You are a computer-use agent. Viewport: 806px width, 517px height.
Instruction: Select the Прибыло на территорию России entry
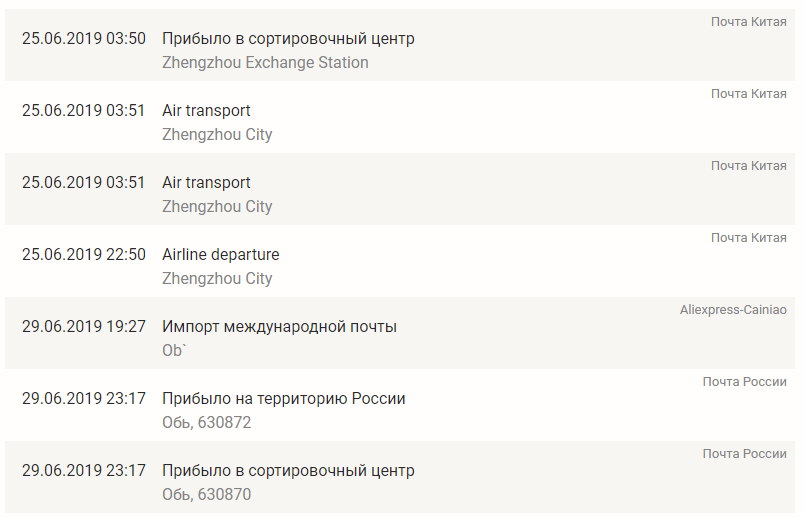coord(284,398)
